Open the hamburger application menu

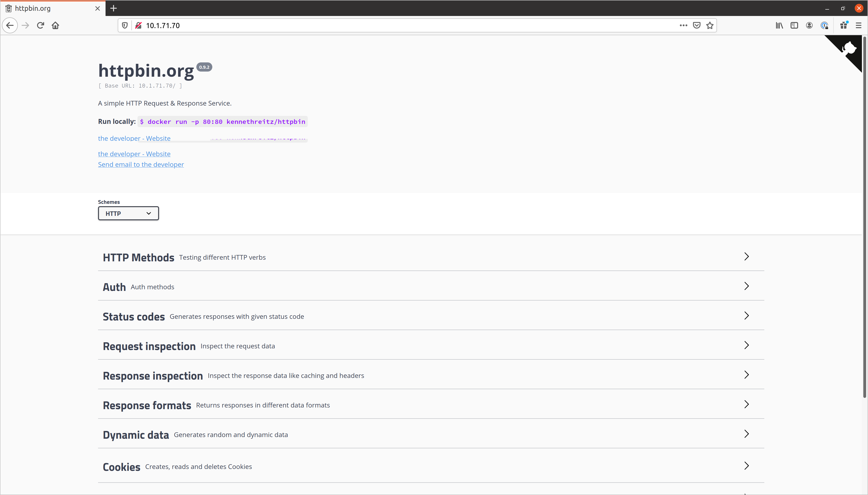pos(858,26)
